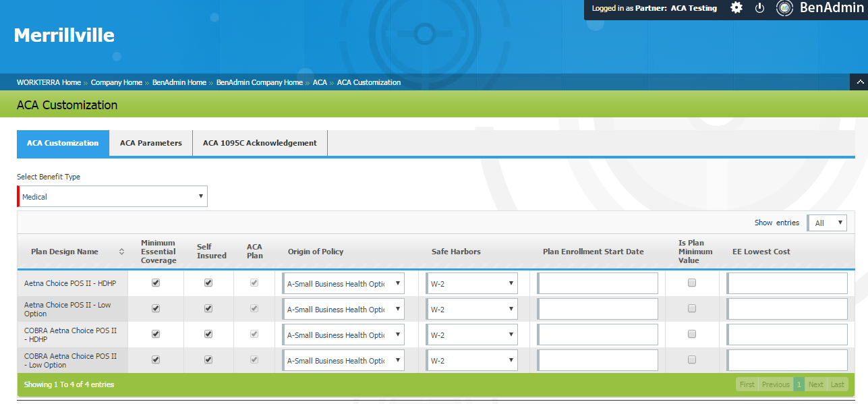
Task: Collapse the header using the chevron arrow
Action: point(859,82)
